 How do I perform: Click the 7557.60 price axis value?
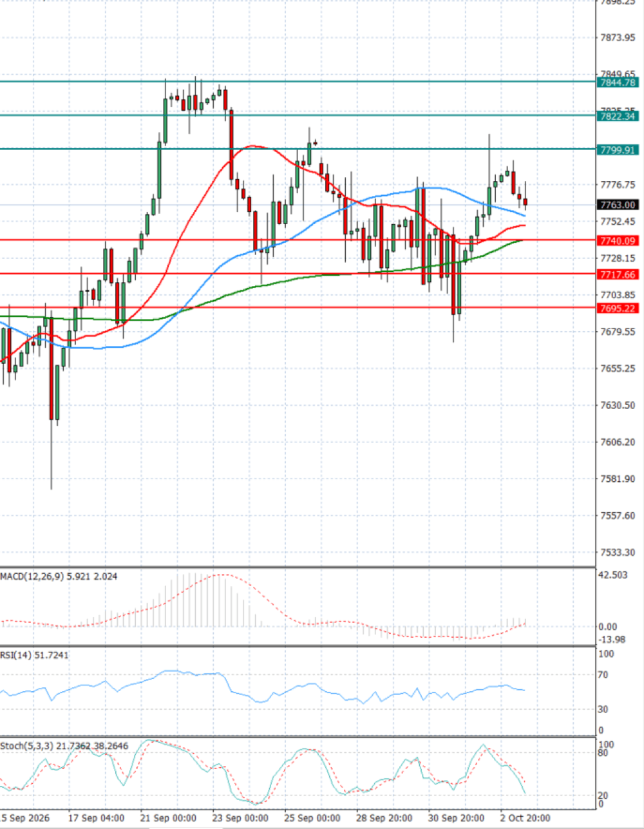(617, 515)
